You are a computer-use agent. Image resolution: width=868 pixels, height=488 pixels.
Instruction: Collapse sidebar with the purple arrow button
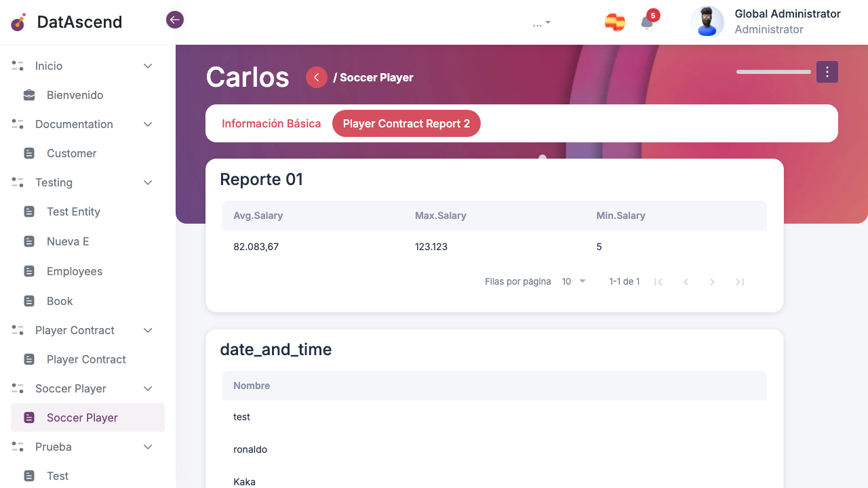tap(175, 20)
